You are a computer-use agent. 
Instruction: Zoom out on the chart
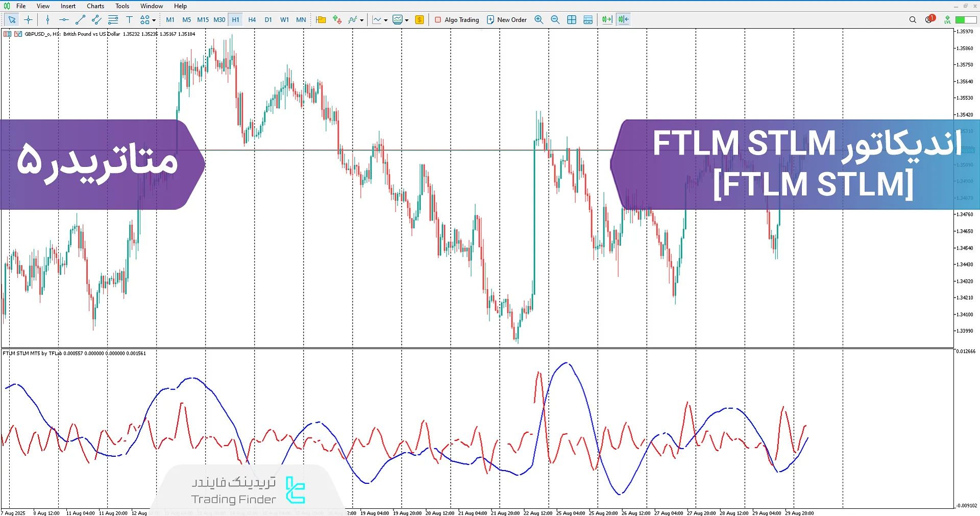coord(555,19)
